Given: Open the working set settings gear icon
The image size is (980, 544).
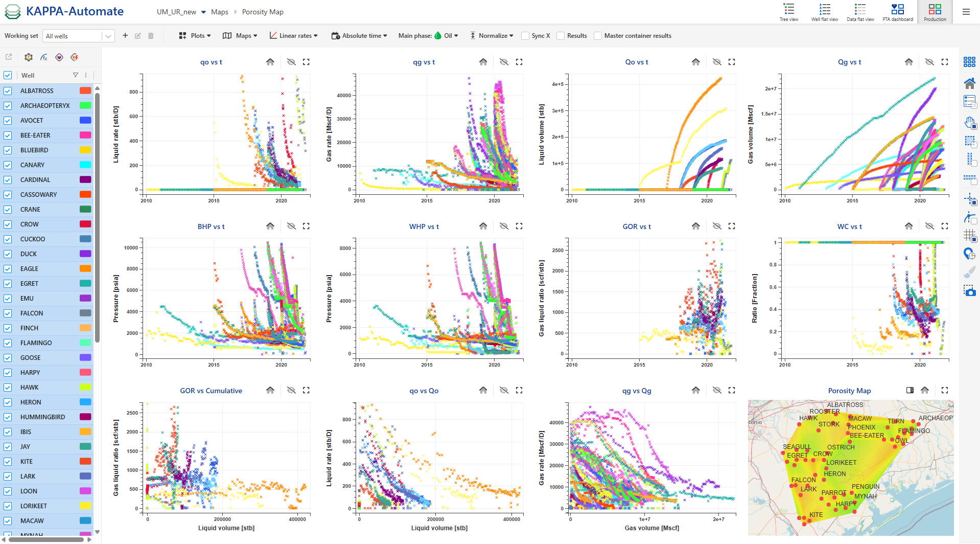Looking at the screenshot, I should pos(28,57).
